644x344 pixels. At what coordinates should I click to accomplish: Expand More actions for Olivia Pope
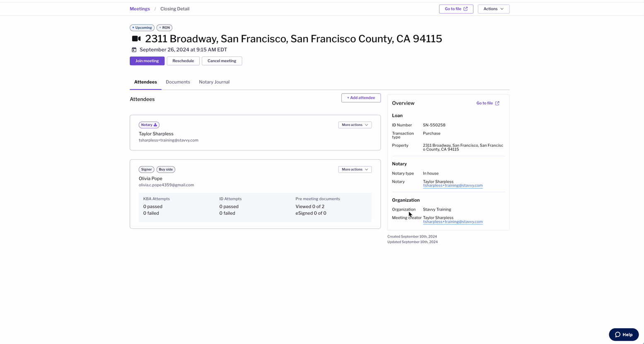[355, 170]
